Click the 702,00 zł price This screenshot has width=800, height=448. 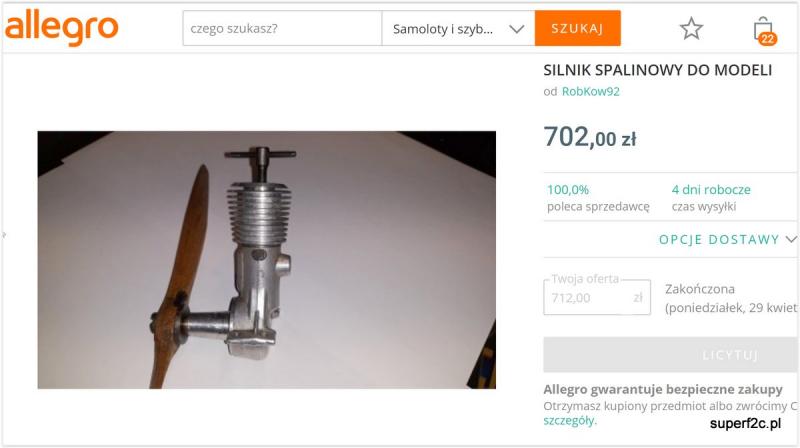click(590, 137)
